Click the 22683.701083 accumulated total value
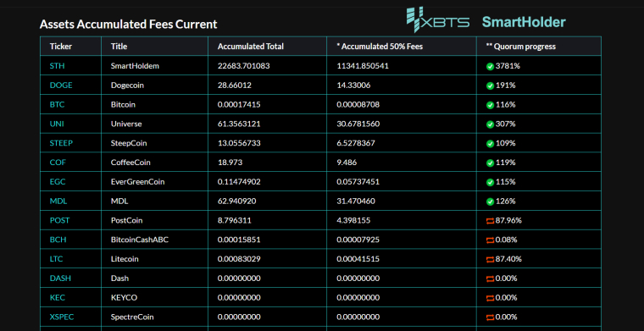Screen dimensions: 644x331 click(x=243, y=66)
